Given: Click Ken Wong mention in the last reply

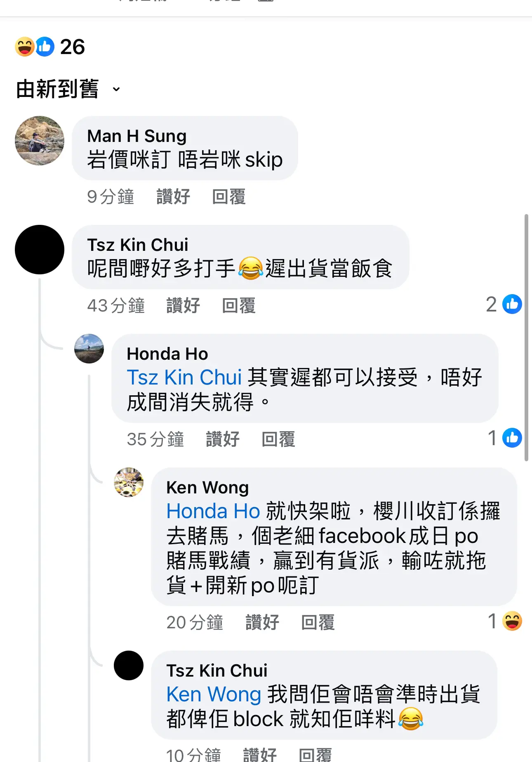Looking at the screenshot, I should pyautogui.click(x=214, y=694).
